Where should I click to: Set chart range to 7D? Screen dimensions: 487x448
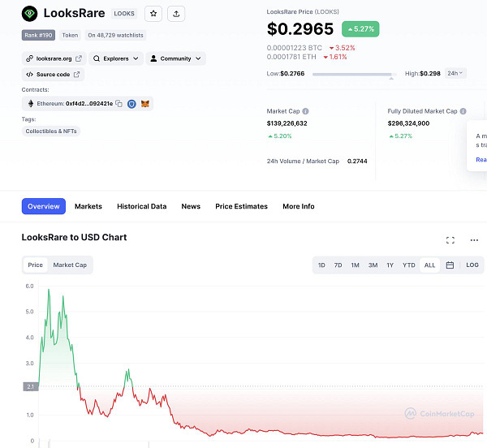(x=338, y=265)
